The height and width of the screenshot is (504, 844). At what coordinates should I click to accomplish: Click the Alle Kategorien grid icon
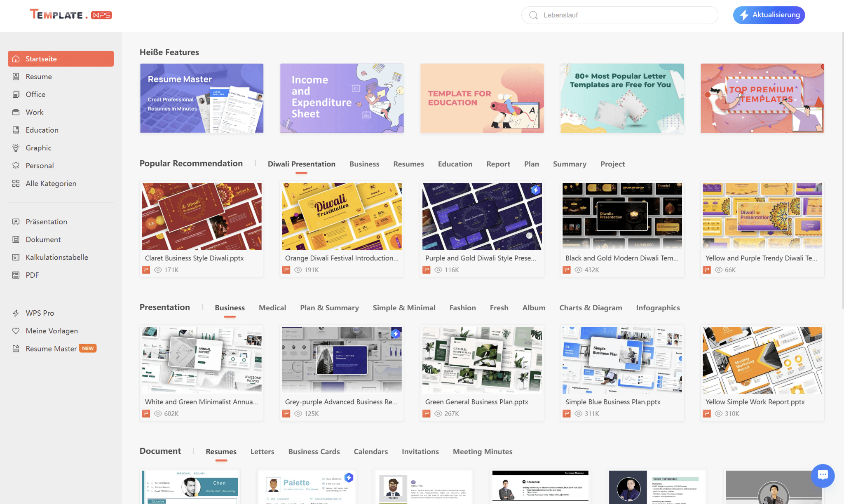[x=16, y=183]
